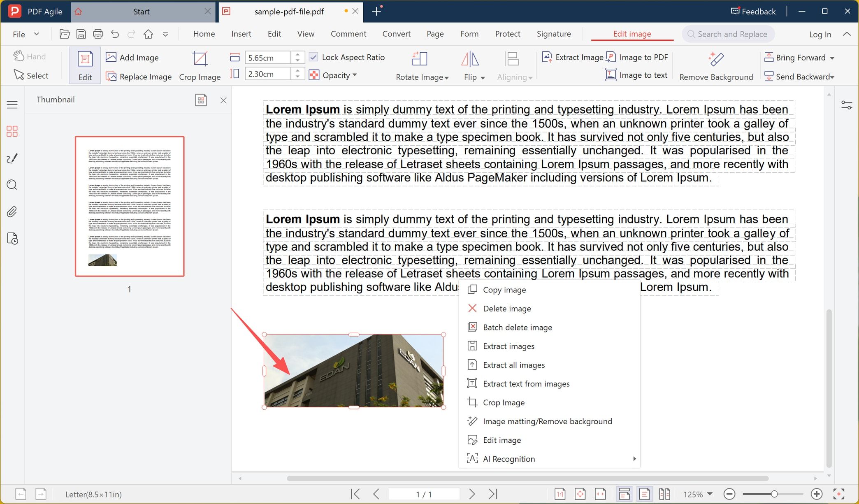The height and width of the screenshot is (504, 859).
Task: Select the page 1 thumbnail
Action: (130, 206)
